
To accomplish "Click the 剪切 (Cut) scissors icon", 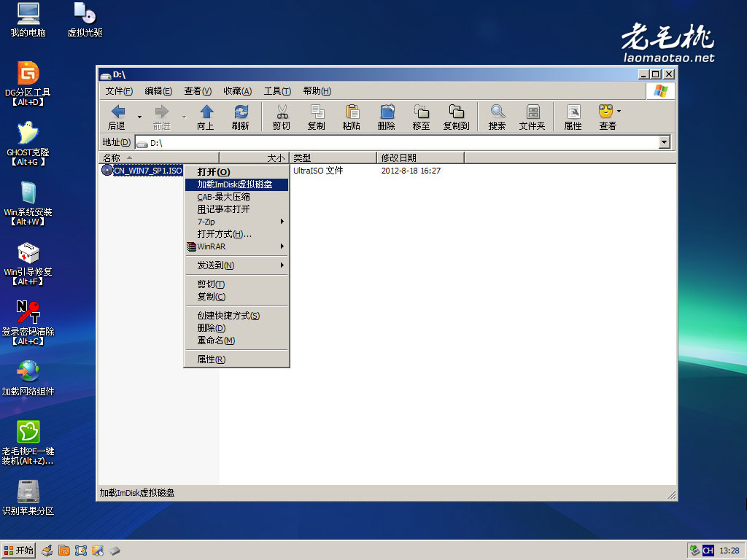I will [x=282, y=117].
